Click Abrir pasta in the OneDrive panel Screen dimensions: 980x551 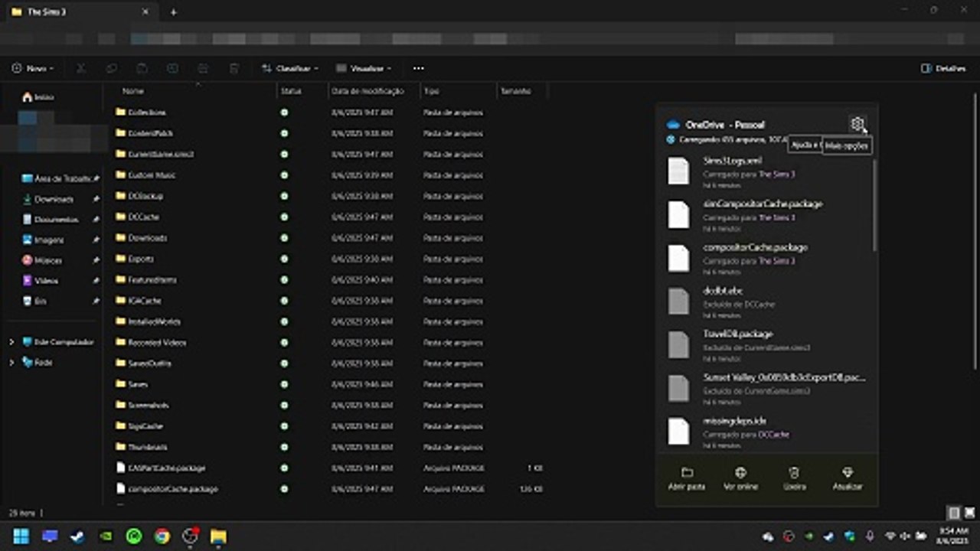pos(687,479)
